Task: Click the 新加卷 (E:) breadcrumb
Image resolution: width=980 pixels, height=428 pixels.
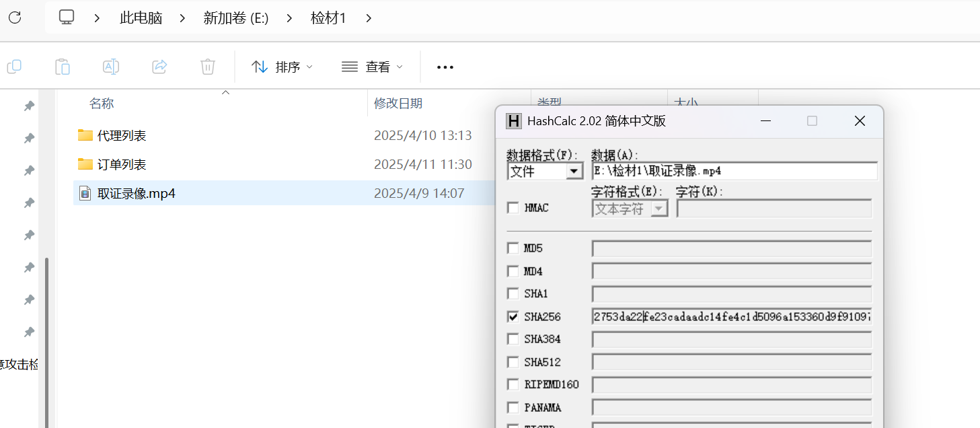Action: (x=236, y=18)
